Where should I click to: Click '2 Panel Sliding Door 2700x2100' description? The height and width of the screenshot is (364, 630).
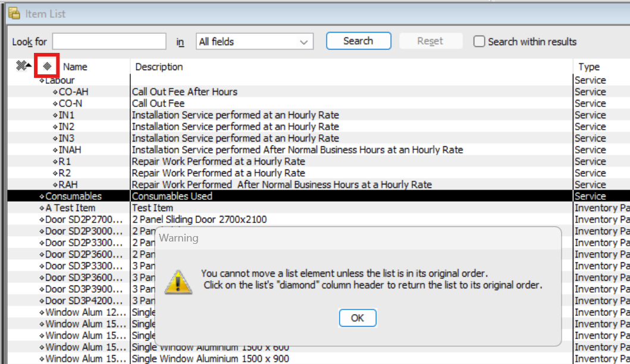[x=199, y=219]
